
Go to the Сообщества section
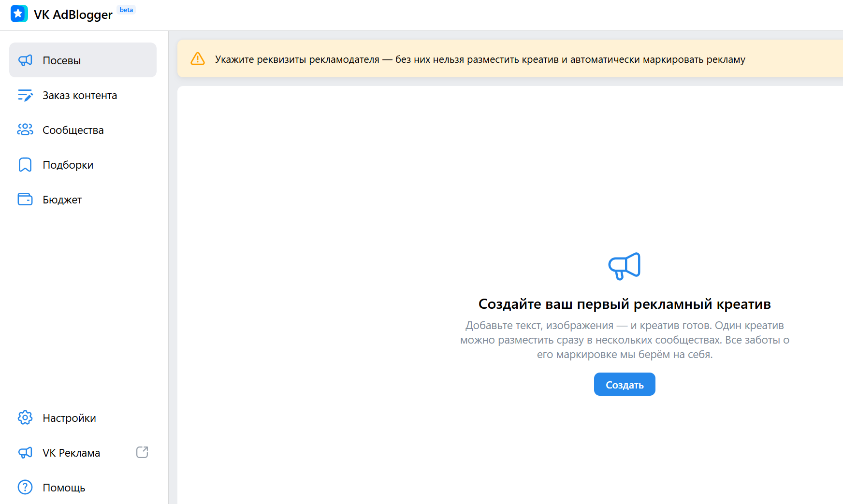[x=73, y=130]
